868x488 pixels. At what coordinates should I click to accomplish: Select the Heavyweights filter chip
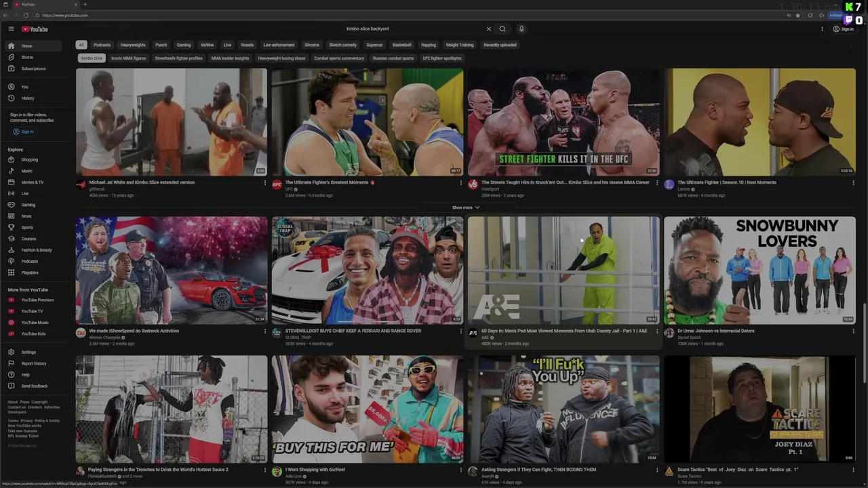pyautogui.click(x=133, y=45)
